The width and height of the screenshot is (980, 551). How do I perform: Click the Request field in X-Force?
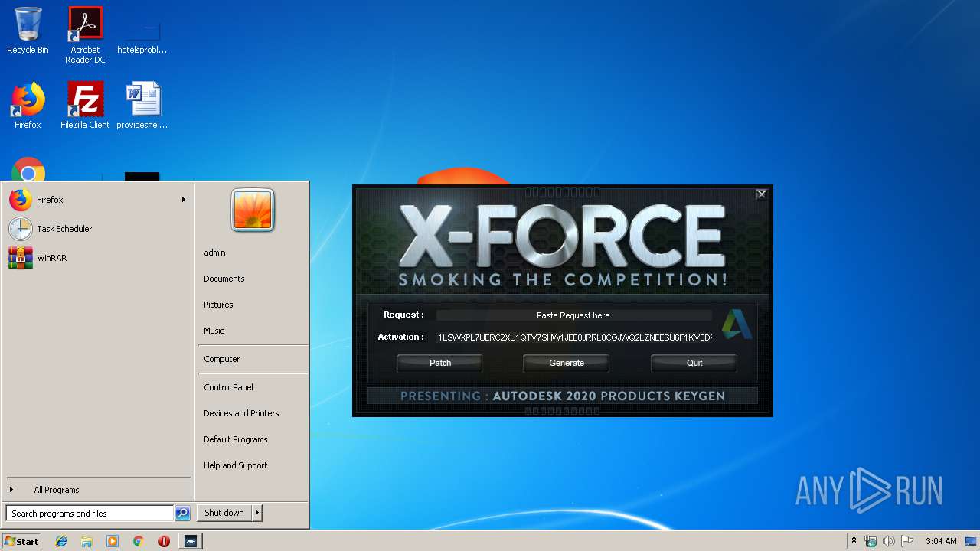(x=573, y=315)
